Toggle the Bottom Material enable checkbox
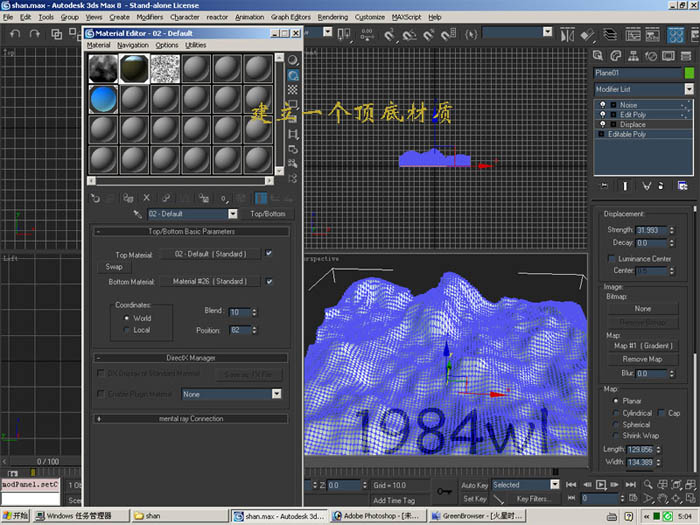 (269, 281)
